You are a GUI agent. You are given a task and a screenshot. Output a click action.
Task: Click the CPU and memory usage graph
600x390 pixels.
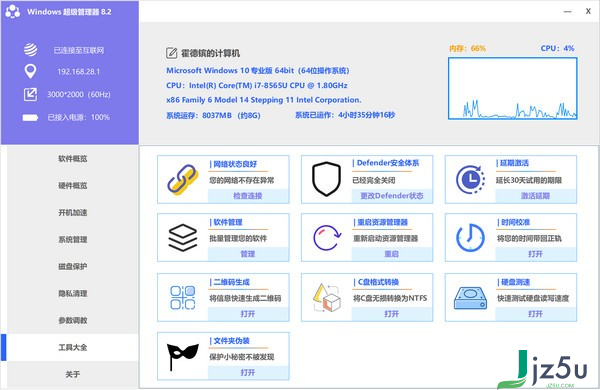tap(512, 88)
